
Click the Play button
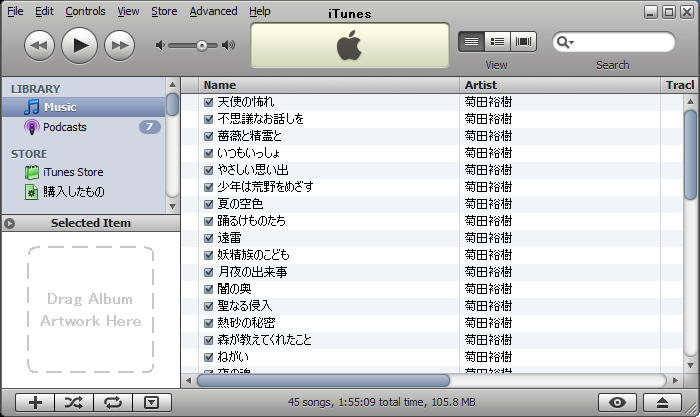point(79,46)
